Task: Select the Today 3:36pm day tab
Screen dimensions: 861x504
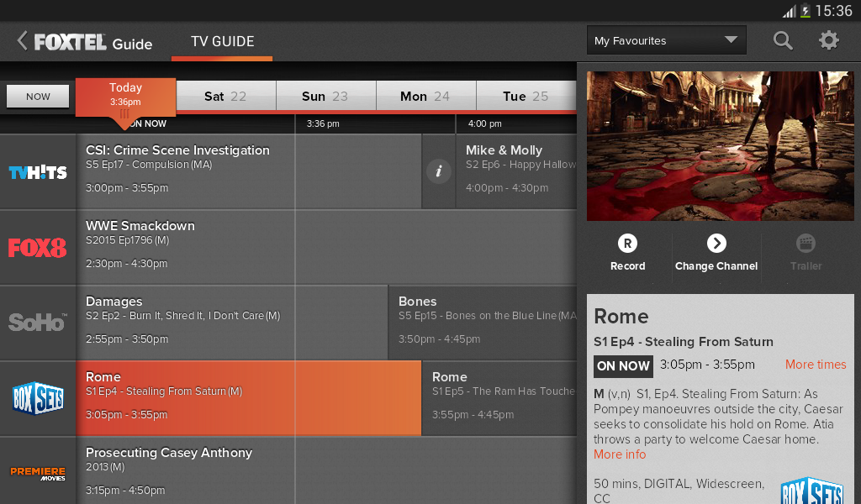Action: [126, 97]
